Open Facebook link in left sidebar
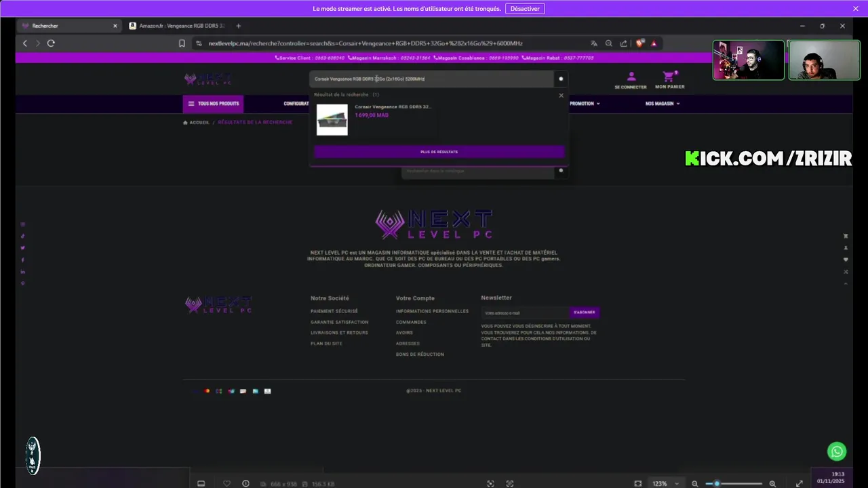 pyautogui.click(x=22, y=260)
